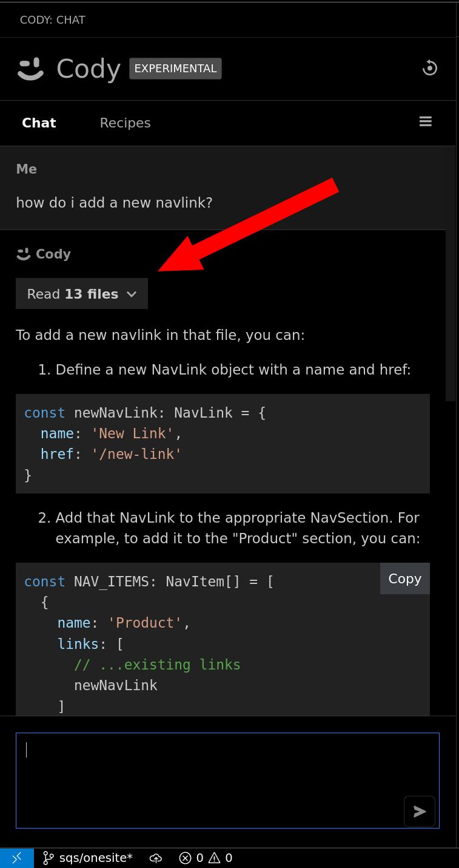459x868 pixels.
Task: Copy the NAV_ITEMS code block
Action: [x=405, y=578]
